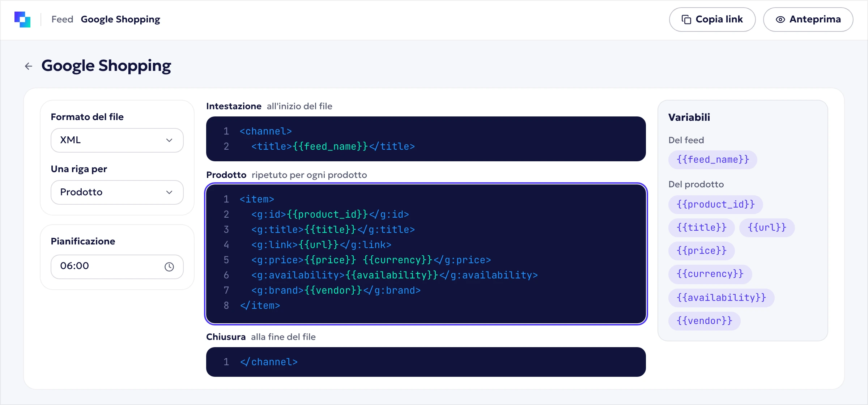Click the <channel> opening line in header

coord(266,131)
